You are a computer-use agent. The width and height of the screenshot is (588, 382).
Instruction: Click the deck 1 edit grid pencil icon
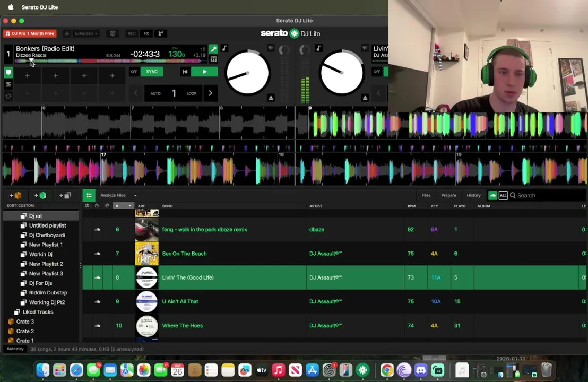(213, 49)
